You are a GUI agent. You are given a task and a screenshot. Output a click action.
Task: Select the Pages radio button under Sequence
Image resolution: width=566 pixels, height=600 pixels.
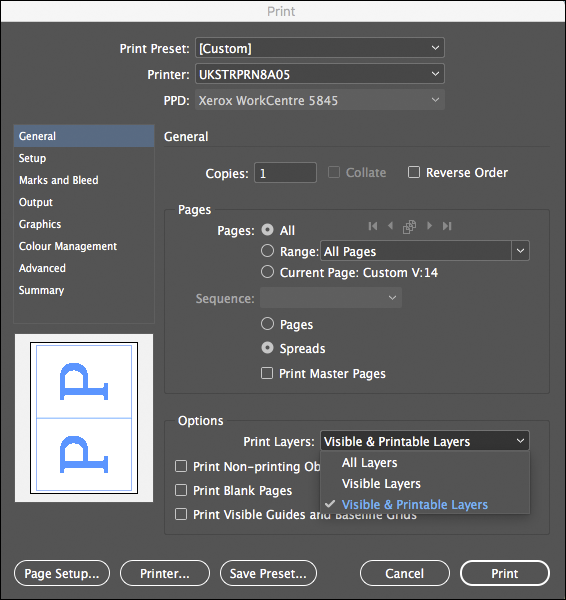click(x=267, y=324)
